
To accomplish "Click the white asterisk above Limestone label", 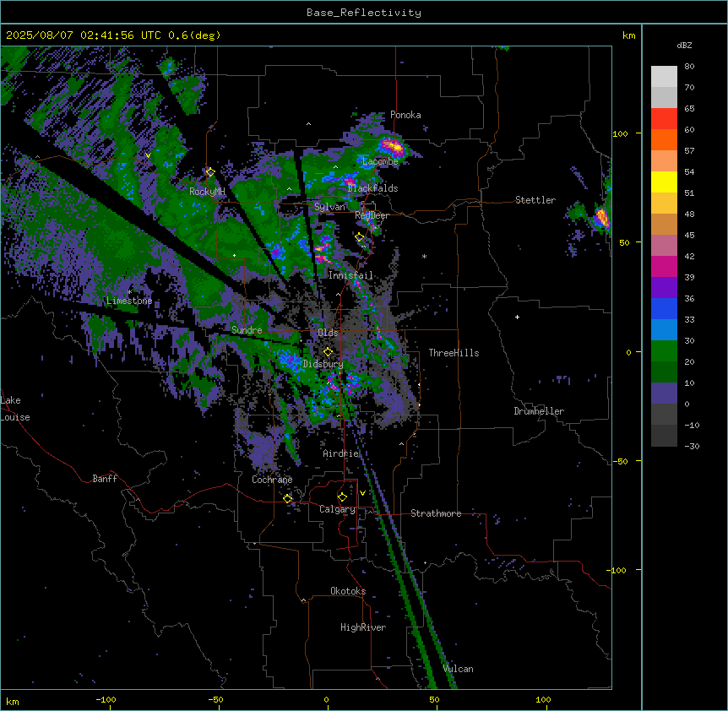I will point(129,292).
